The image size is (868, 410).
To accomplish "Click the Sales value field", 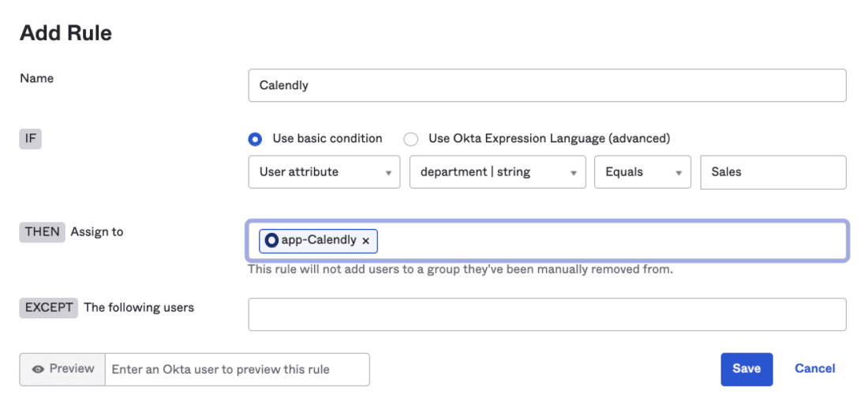I will (x=773, y=172).
